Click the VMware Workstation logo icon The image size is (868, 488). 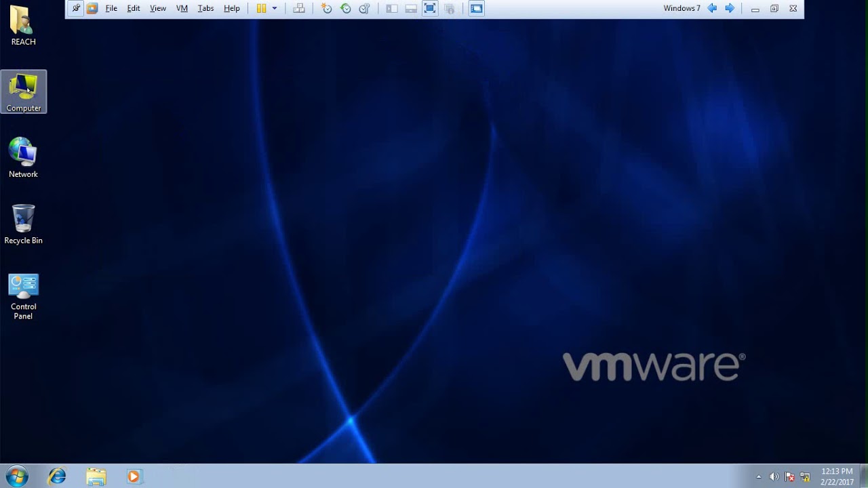tap(92, 9)
